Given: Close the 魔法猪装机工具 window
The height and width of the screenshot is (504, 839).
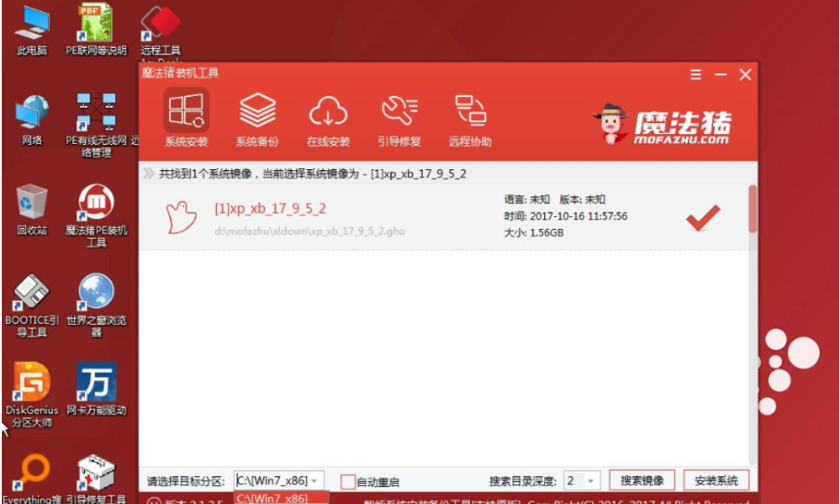Looking at the screenshot, I should 746,74.
